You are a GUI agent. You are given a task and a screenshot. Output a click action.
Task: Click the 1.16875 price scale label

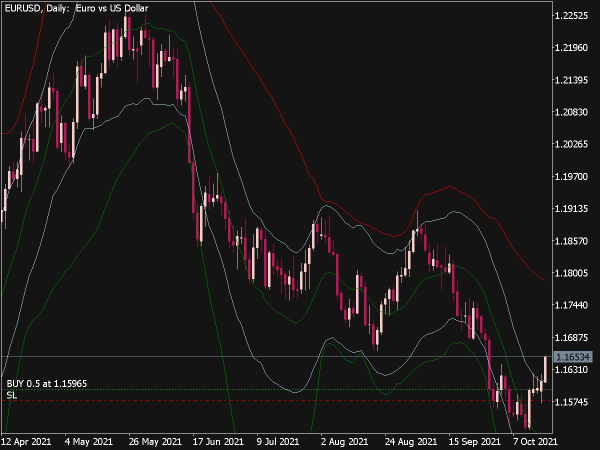pyautogui.click(x=571, y=338)
